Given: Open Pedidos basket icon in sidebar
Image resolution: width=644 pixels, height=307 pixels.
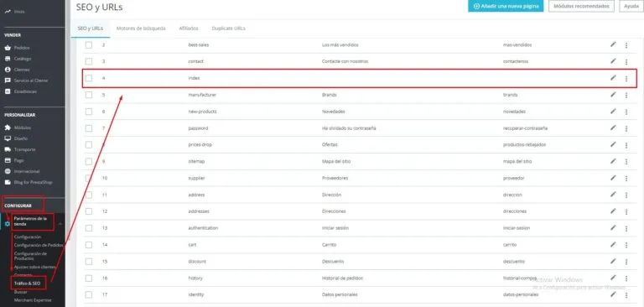Looking at the screenshot, I should tap(8, 48).
